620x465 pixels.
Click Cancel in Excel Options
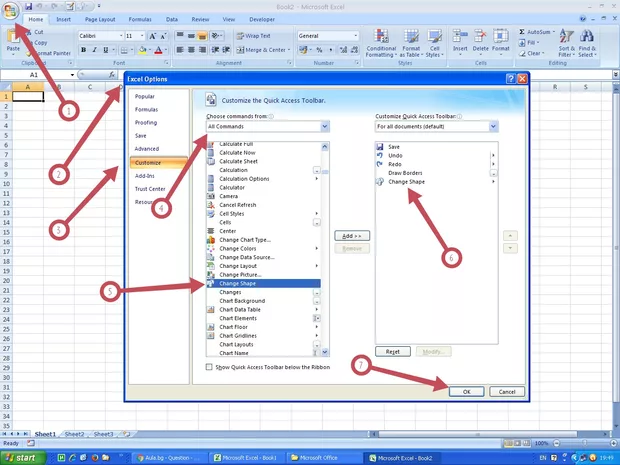click(507, 391)
